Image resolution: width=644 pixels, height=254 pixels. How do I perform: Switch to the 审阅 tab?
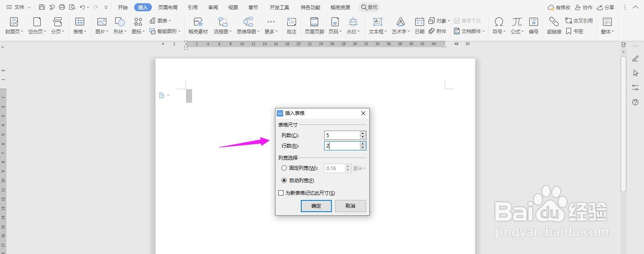tap(213, 7)
